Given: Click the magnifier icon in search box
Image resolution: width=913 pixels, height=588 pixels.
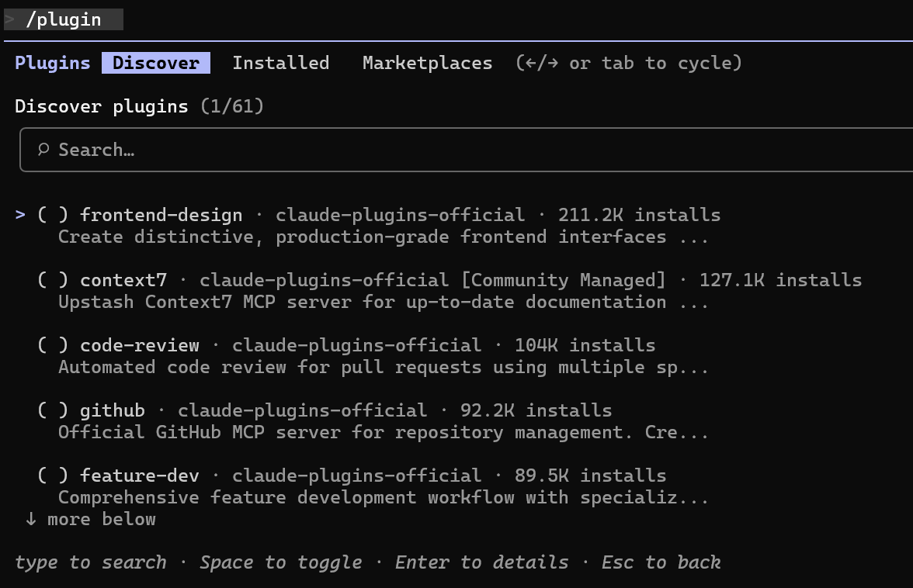Looking at the screenshot, I should click(x=43, y=150).
